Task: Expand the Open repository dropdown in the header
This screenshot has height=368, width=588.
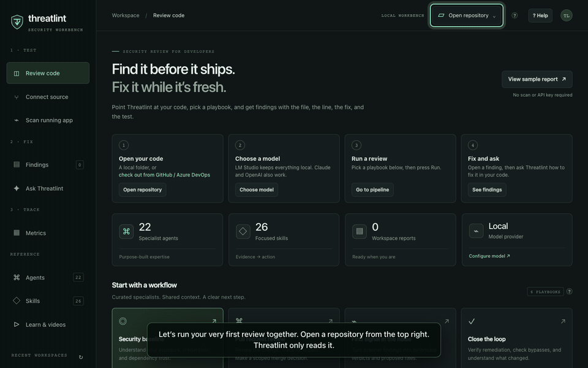Action: coord(467,15)
